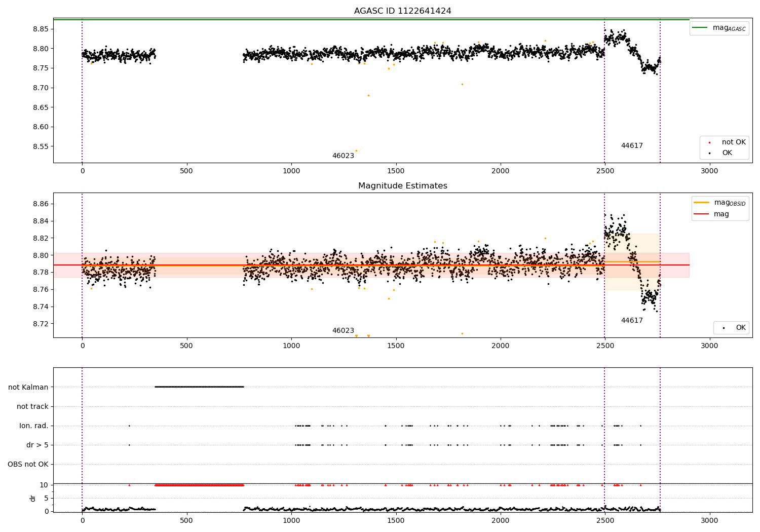Click the 'dr' y-axis label
The height and width of the screenshot is (532, 760).
pyautogui.click(x=33, y=498)
